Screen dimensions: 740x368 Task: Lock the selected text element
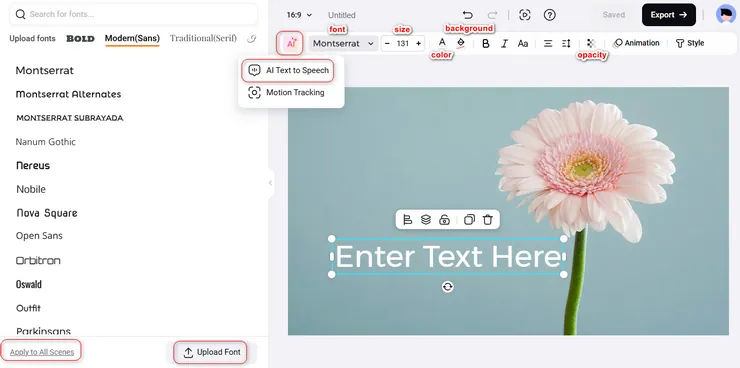444,219
